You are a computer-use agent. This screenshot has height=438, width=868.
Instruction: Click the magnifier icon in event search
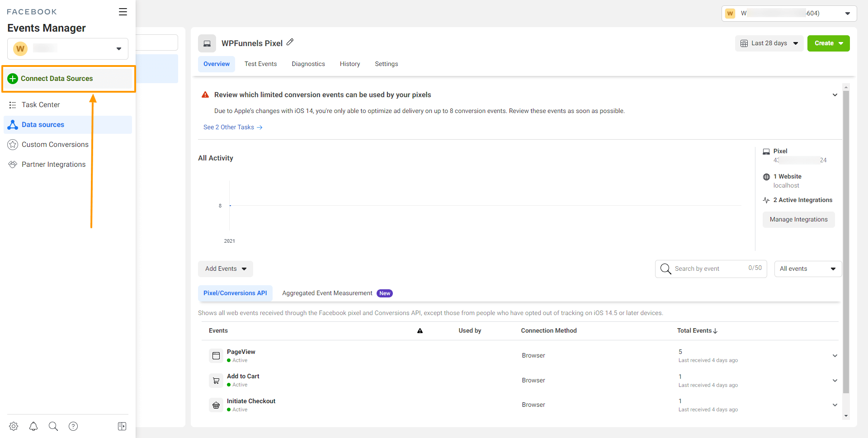point(665,269)
